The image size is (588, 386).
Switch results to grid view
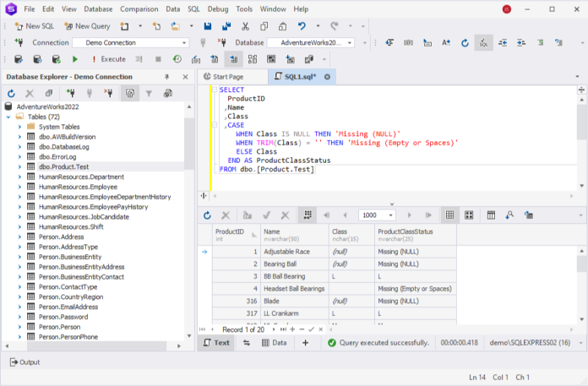tap(449, 215)
